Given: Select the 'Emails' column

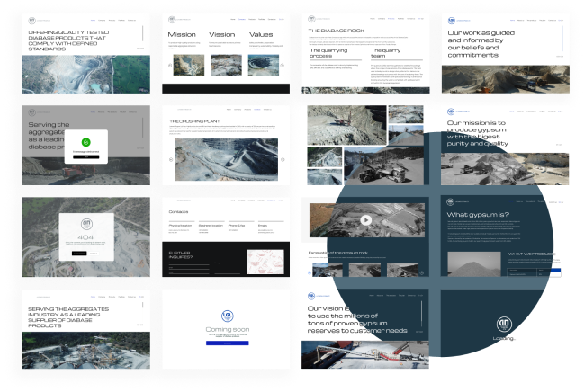Looking at the screenshot, I should coord(271,227).
